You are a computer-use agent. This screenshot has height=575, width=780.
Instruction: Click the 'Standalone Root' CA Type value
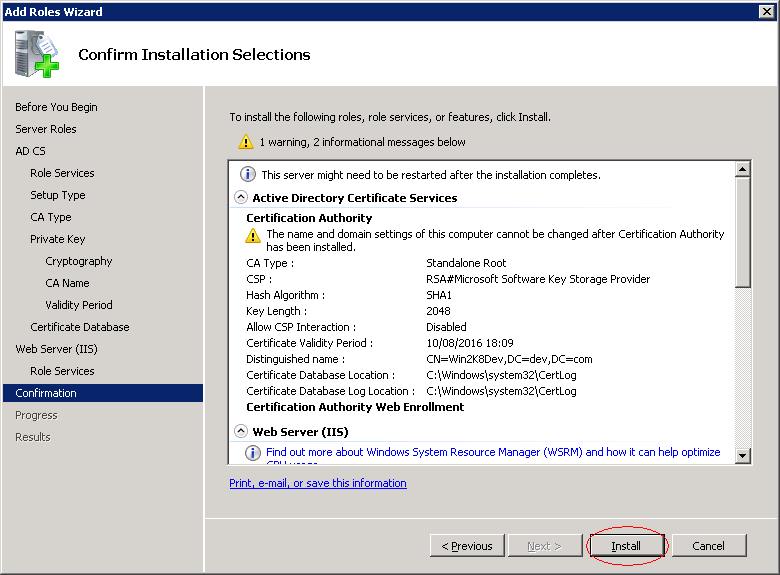point(466,263)
